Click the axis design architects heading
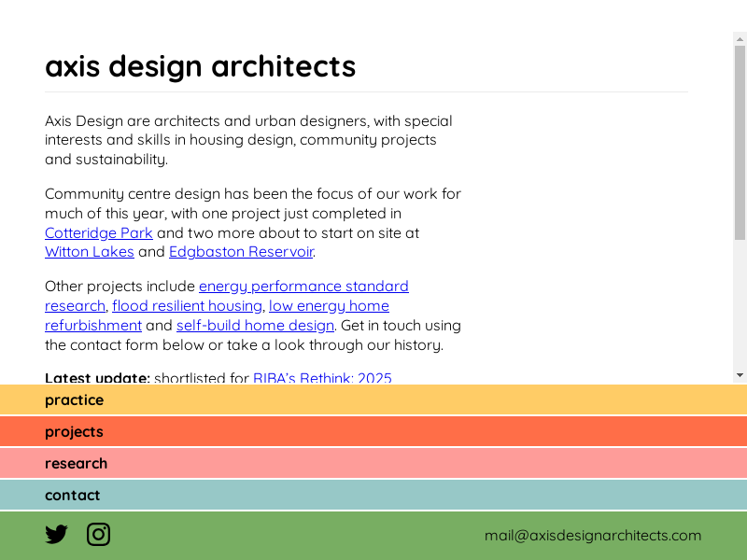The width and height of the screenshot is (747, 560). [200, 66]
